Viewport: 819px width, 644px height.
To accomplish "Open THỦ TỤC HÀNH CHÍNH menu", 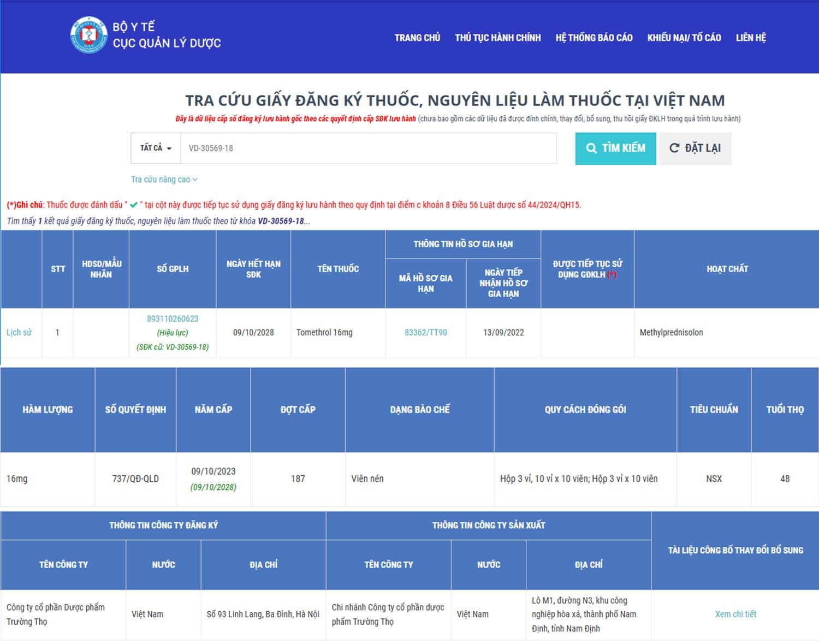I will coord(498,38).
